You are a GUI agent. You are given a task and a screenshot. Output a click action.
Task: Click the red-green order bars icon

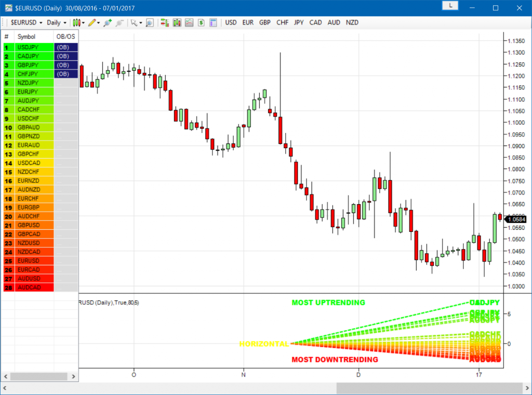pyautogui.click(x=165, y=23)
